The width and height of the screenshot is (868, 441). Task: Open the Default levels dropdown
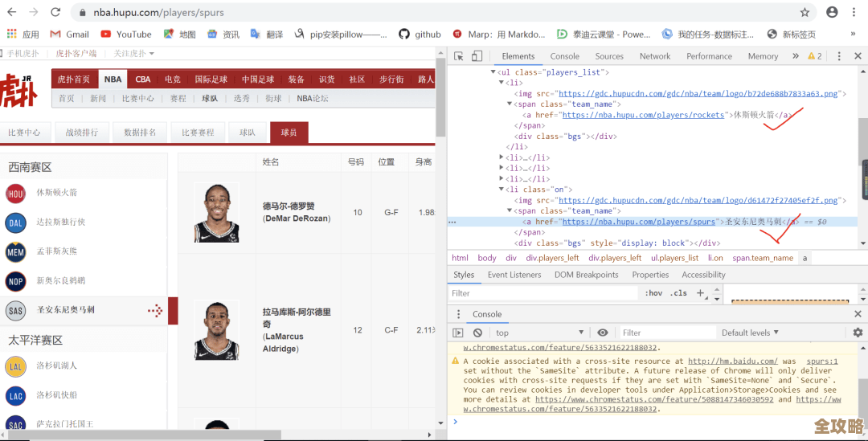tap(750, 333)
